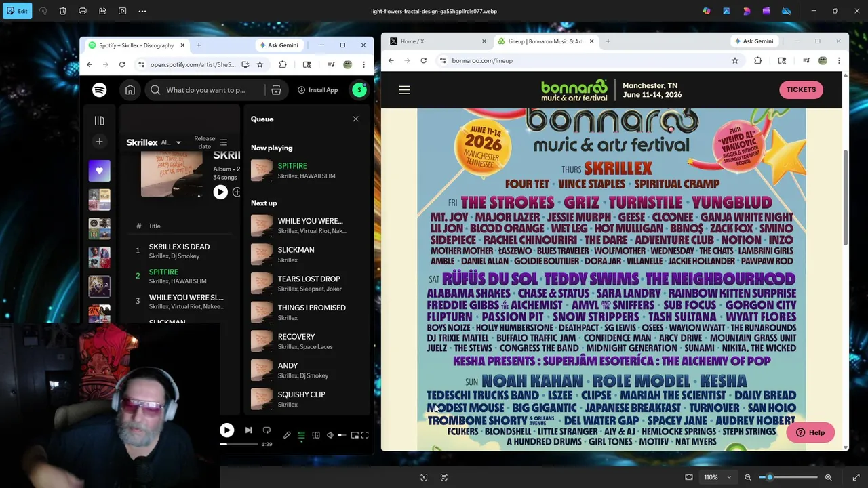Toggle the Queue button in player bar
This screenshot has width=868, height=488.
click(x=301, y=435)
